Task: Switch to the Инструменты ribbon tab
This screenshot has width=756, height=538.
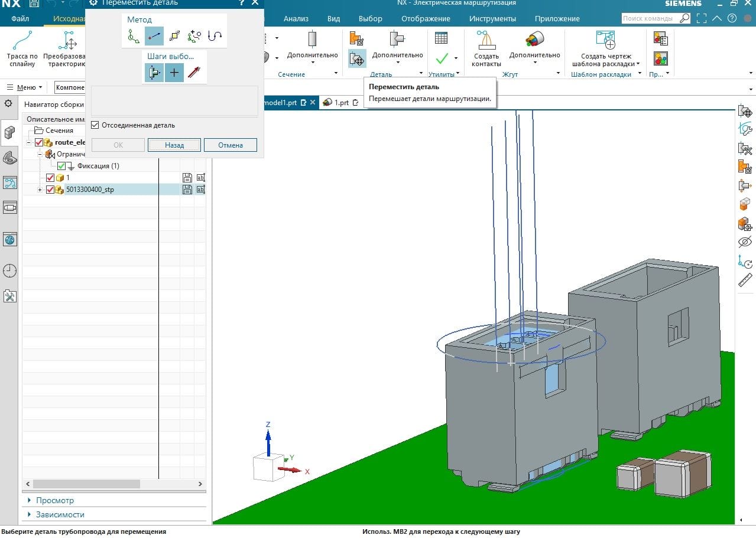Action: [x=492, y=18]
